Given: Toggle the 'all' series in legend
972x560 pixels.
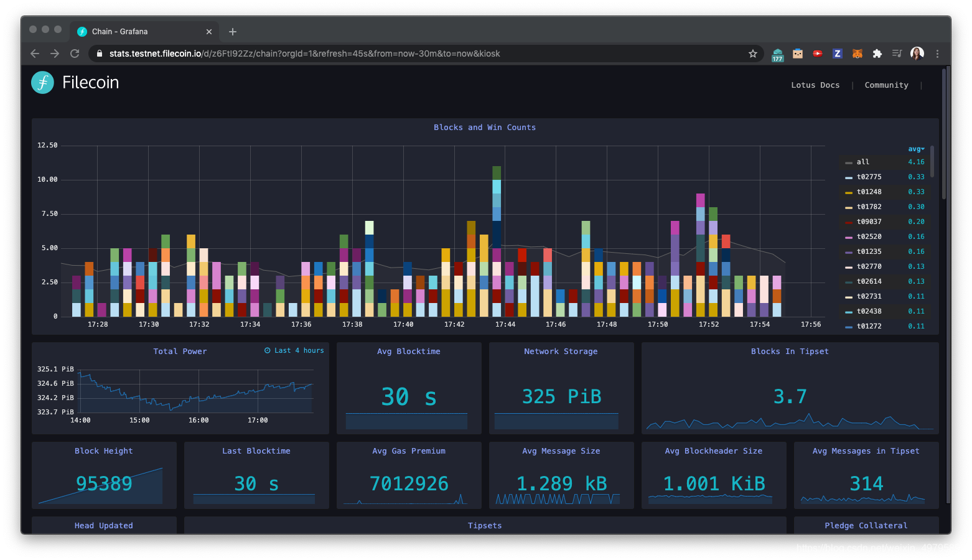Looking at the screenshot, I should 862,162.
